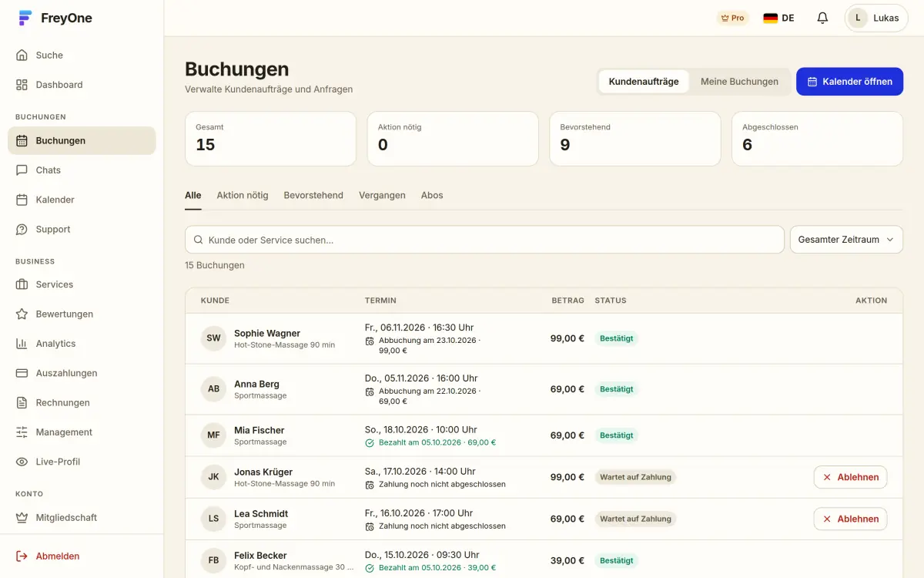The image size is (924, 578).
Task: Go to Dashboard in sidebar
Action: pos(82,85)
